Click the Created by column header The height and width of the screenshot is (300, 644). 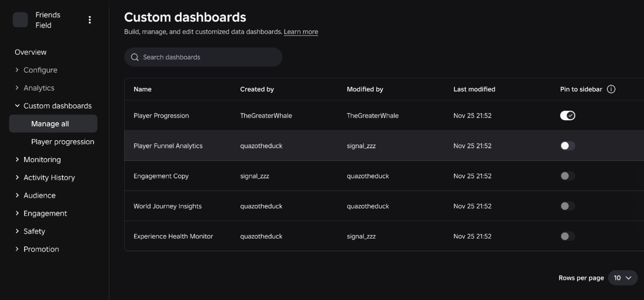click(257, 89)
